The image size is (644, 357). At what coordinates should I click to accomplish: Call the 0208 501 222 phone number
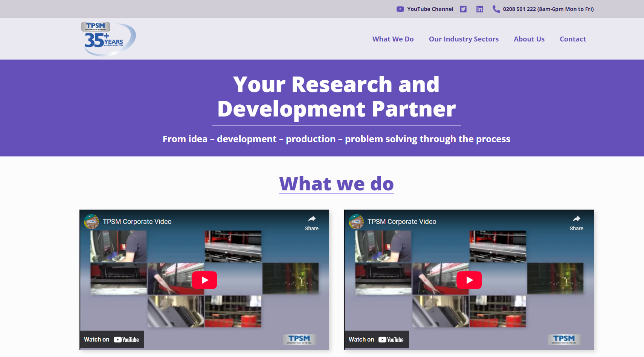(x=548, y=9)
